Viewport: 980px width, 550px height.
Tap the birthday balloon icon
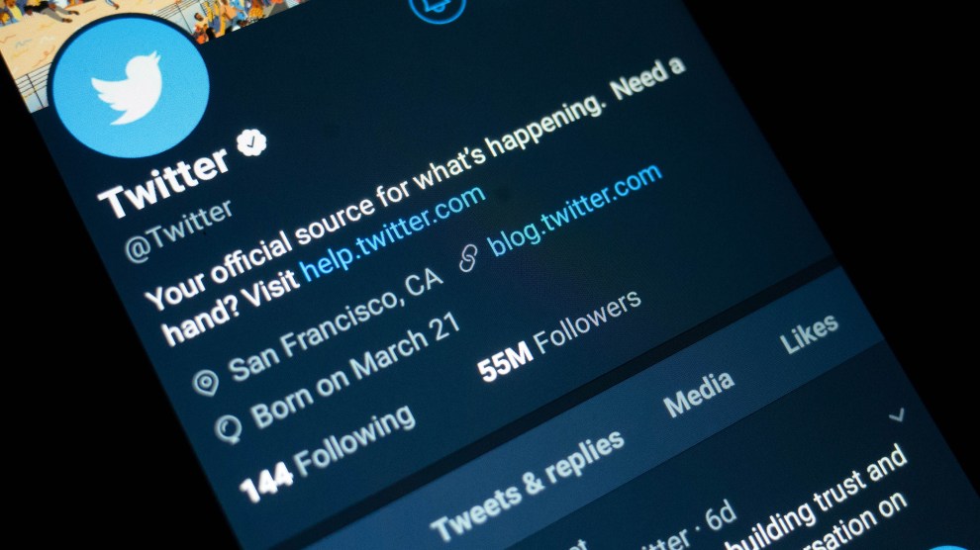[228, 429]
